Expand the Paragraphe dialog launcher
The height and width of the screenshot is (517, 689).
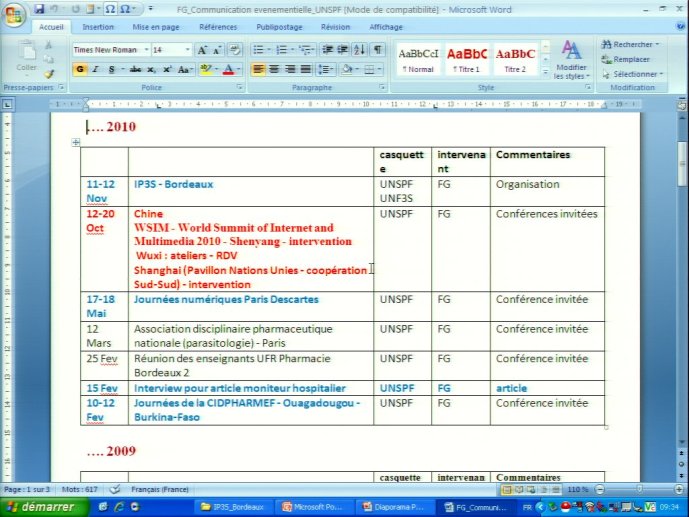382,87
